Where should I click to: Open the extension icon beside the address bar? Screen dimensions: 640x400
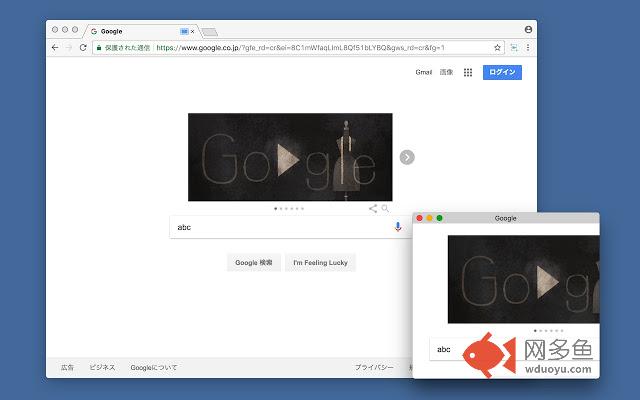tap(514, 48)
